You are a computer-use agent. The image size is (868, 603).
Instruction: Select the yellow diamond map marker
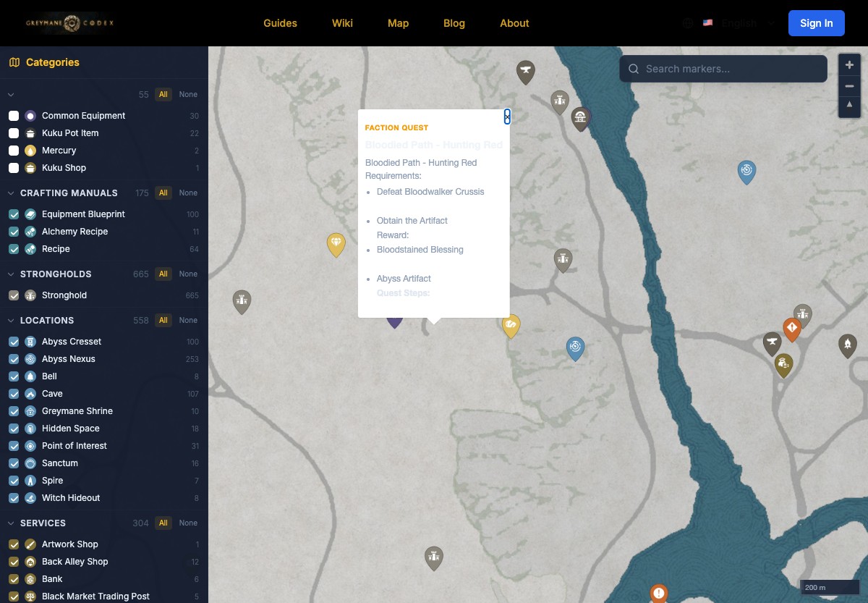(336, 243)
